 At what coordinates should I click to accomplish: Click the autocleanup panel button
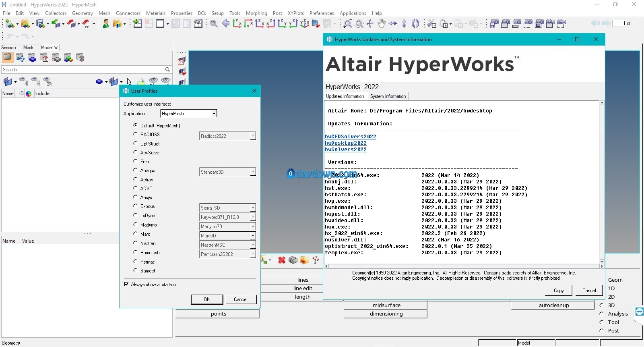pyautogui.click(x=554, y=305)
